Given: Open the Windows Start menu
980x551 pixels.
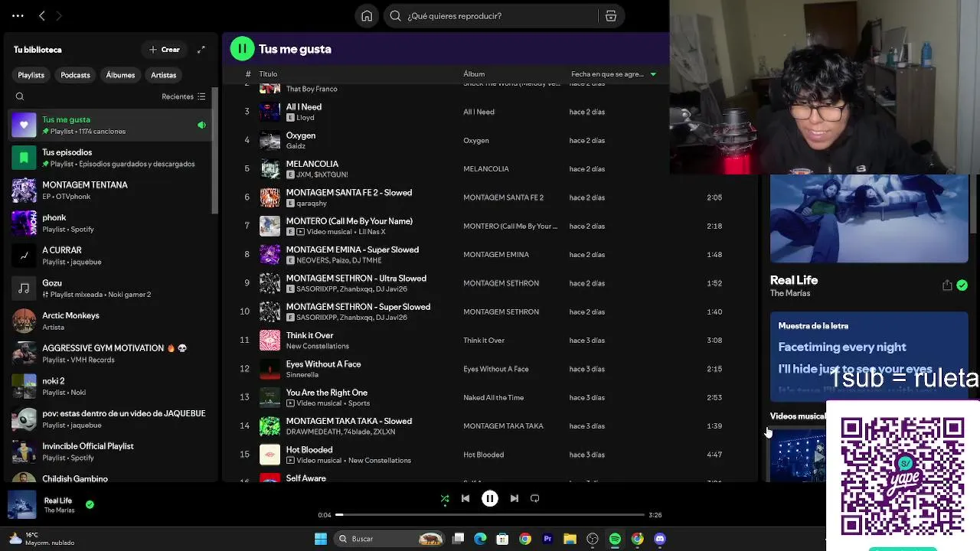Looking at the screenshot, I should point(321,539).
